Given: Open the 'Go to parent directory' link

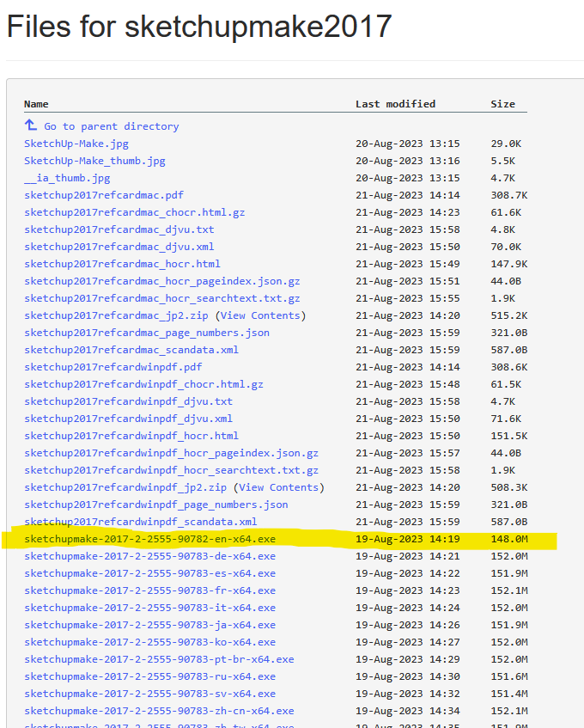Looking at the screenshot, I should [x=112, y=126].
